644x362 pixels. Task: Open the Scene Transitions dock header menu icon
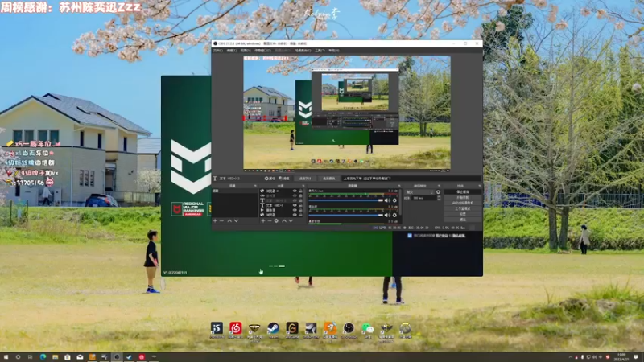439,186
